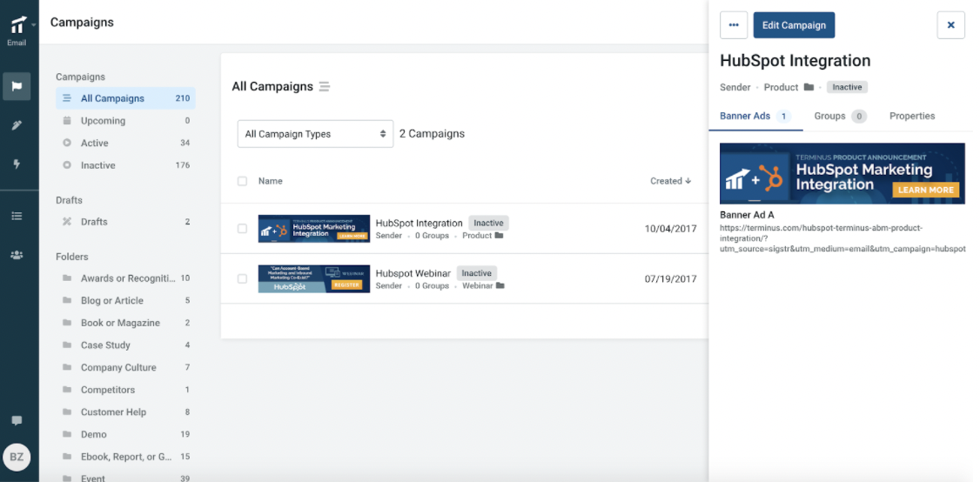Open the lightning bolt icon in sidebar
The height and width of the screenshot is (482, 980).
17,164
